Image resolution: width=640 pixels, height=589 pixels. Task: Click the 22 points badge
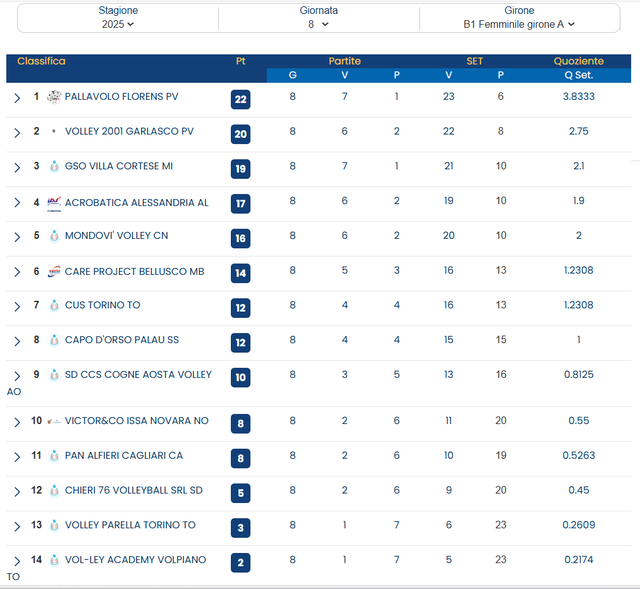pyautogui.click(x=240, y=99)
